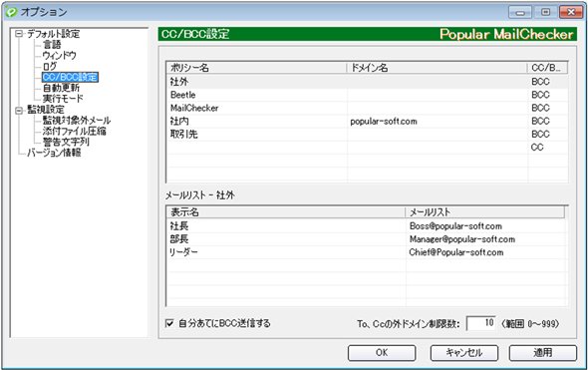Select the MailChecker policy row
The image size is (588, 370).
click(x=367, y=108)
